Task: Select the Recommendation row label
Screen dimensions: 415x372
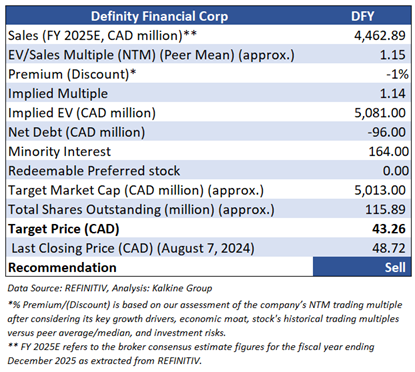Action: [62, 267]
